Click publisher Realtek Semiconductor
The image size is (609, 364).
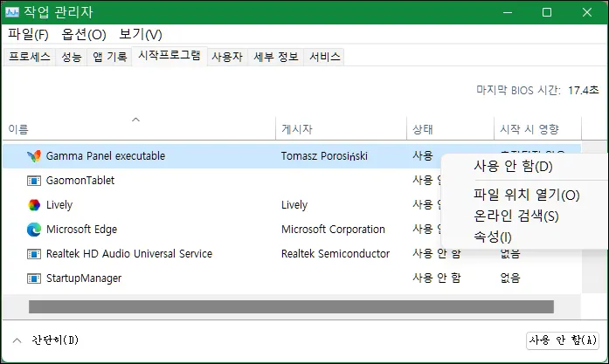336,254
